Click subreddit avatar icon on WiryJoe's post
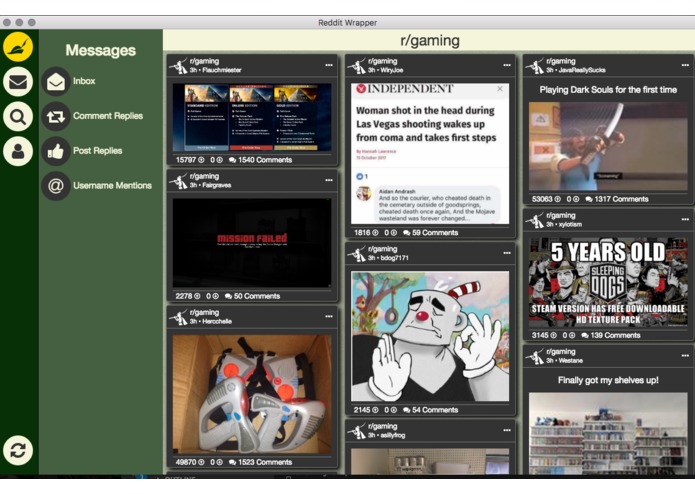695x494 pixels. point(357,66)
